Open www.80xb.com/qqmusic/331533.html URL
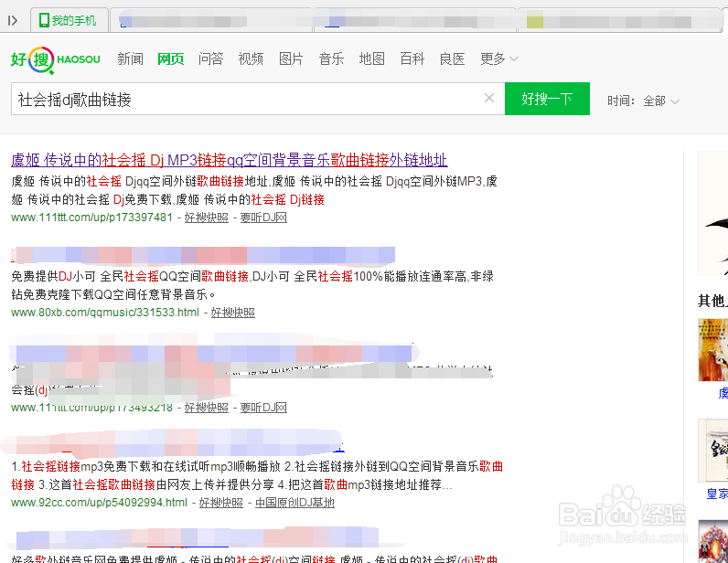This screenshot has width=728, height=563. coord(105,313)
